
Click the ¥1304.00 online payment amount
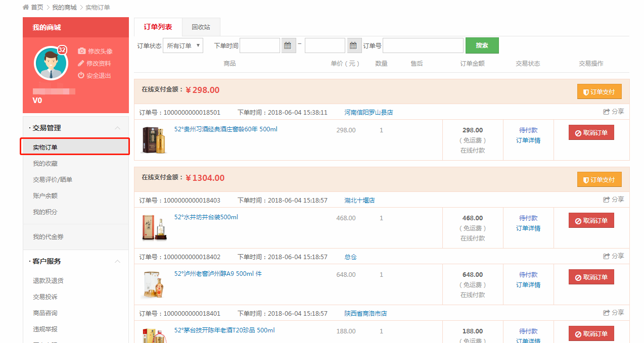click(x=205, y=178)
